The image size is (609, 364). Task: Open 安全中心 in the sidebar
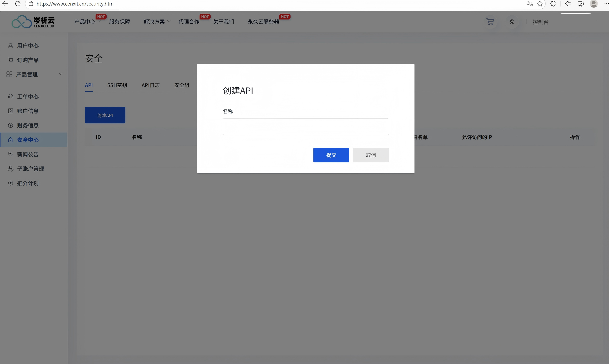28,140
